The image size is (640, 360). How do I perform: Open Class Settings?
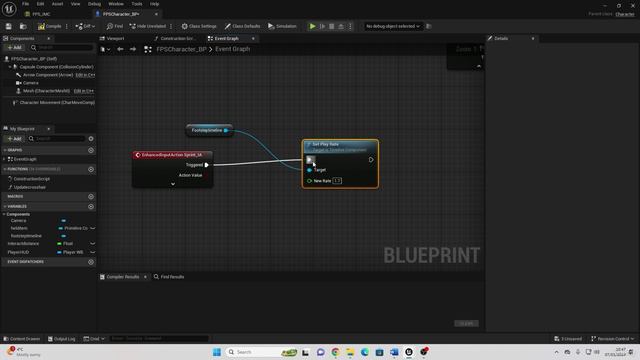pos(199,26)
